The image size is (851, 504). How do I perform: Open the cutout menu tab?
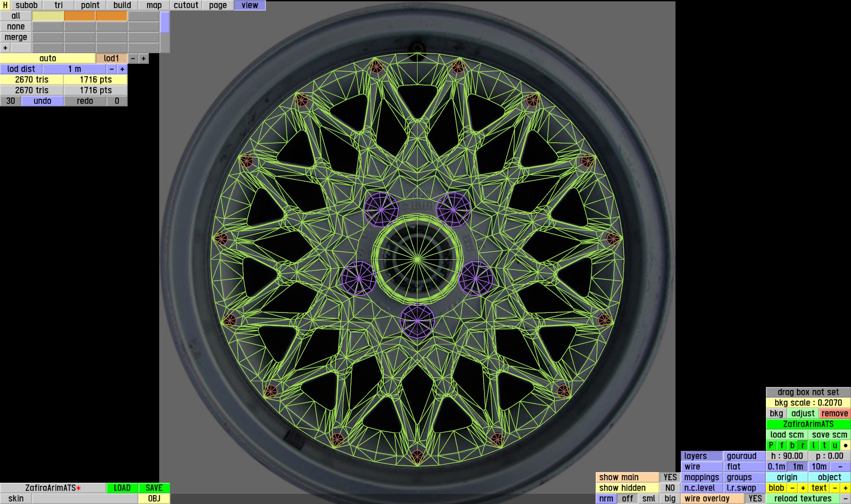point(186,5)
